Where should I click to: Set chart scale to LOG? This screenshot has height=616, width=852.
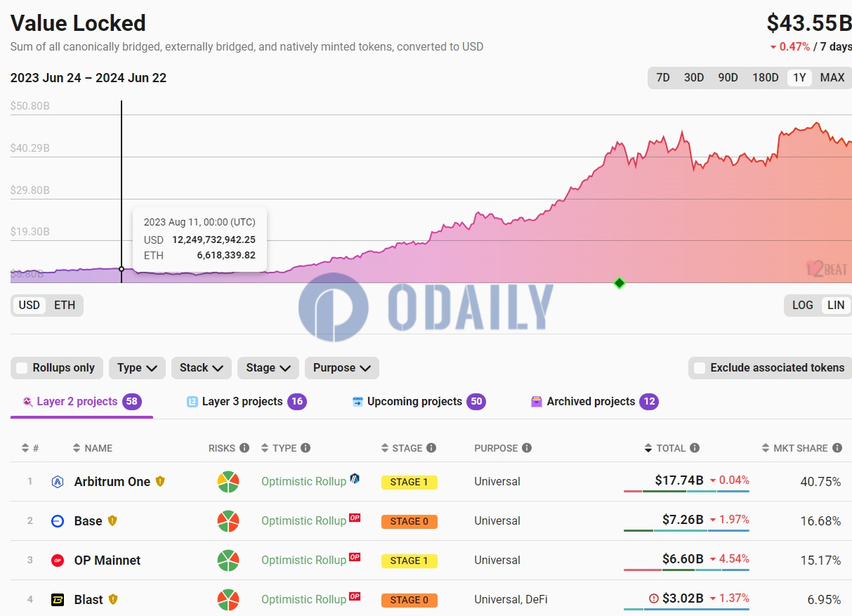tap(803, 305)
